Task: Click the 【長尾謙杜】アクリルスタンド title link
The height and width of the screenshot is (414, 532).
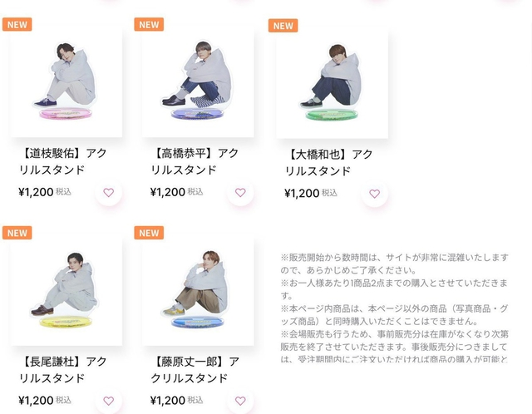Action: (x=63, y=370)
